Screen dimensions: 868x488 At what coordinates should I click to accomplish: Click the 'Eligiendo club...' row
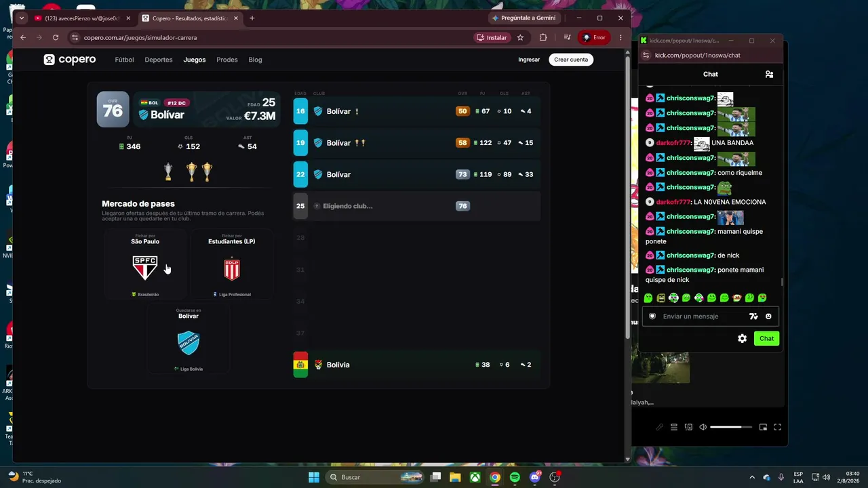416,206
